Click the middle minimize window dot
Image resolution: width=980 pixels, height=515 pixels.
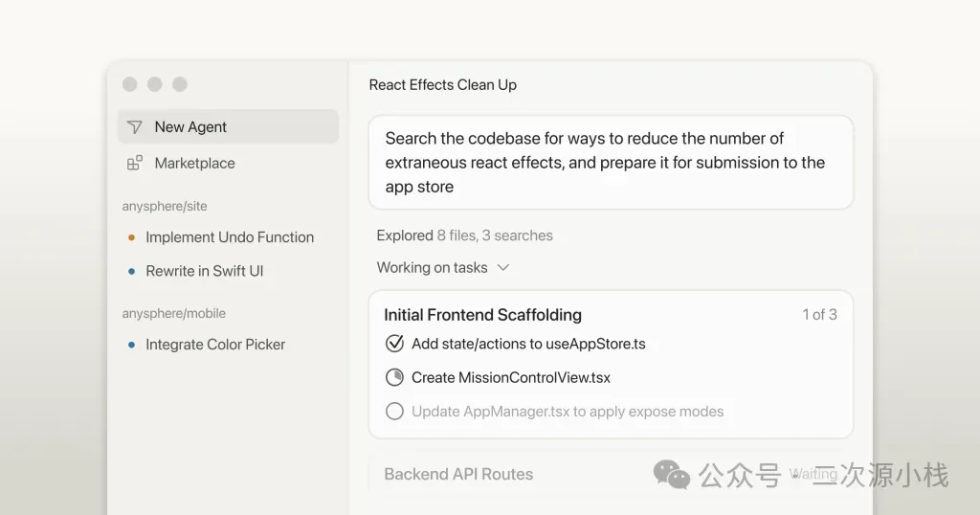[x=154, y=84]
